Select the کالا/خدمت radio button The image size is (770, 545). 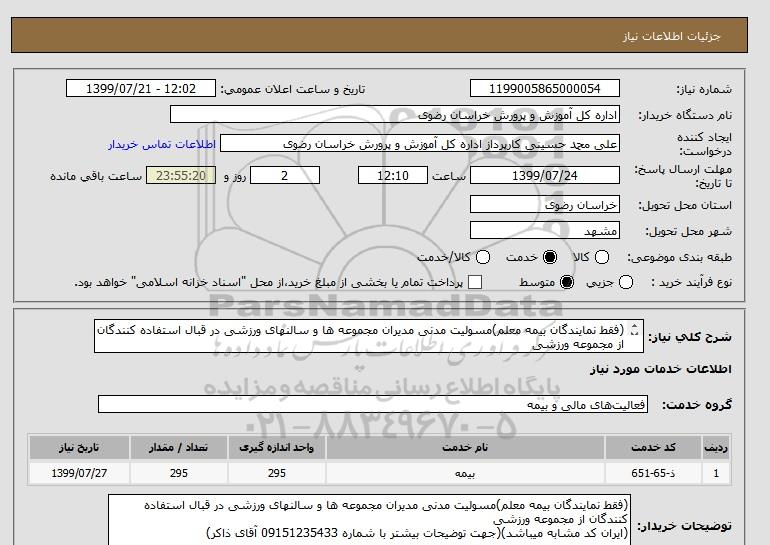click(483, 257)
